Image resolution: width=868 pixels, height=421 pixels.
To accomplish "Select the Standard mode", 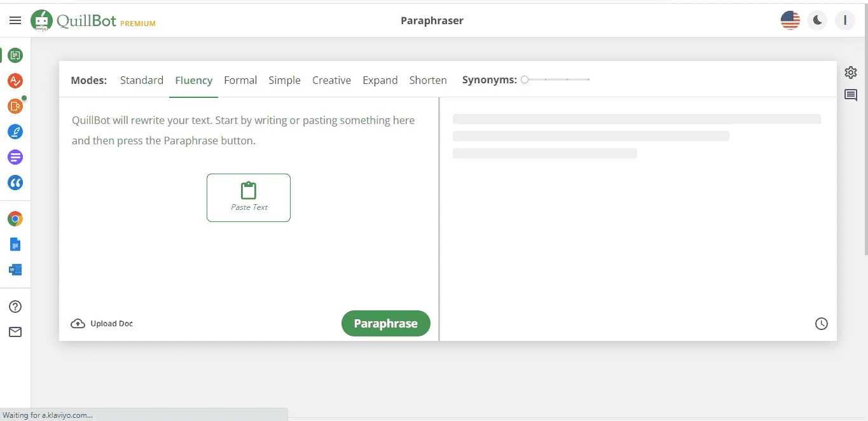I will pyautogui.click(x=142, y=80).
